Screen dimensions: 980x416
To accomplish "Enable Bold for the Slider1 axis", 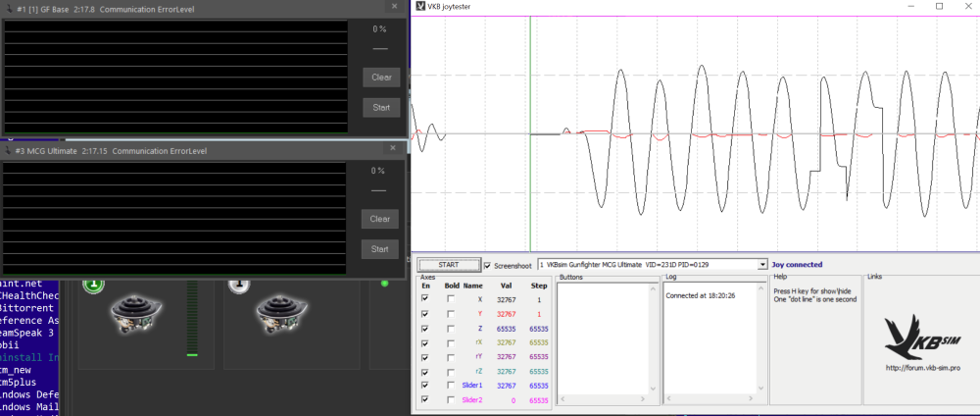I will tap(451, 386).
